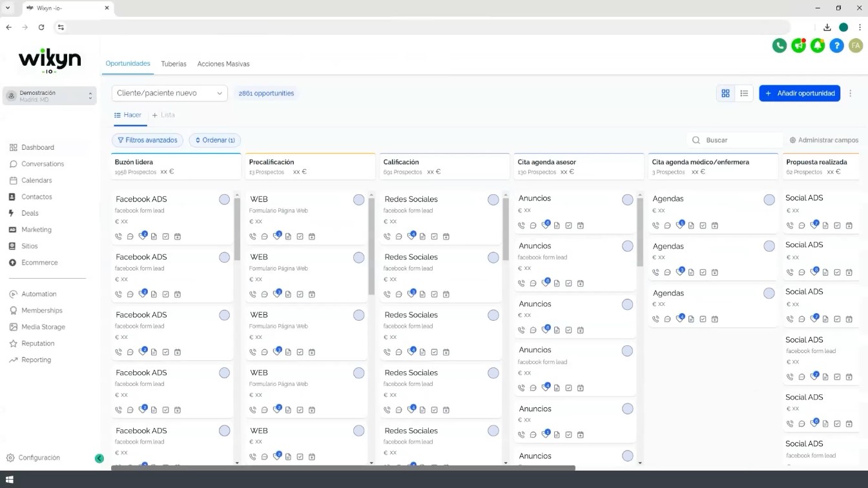Click the horizontal board scrollbar
This screenshot has width=868, height=488.
[343, 468]
